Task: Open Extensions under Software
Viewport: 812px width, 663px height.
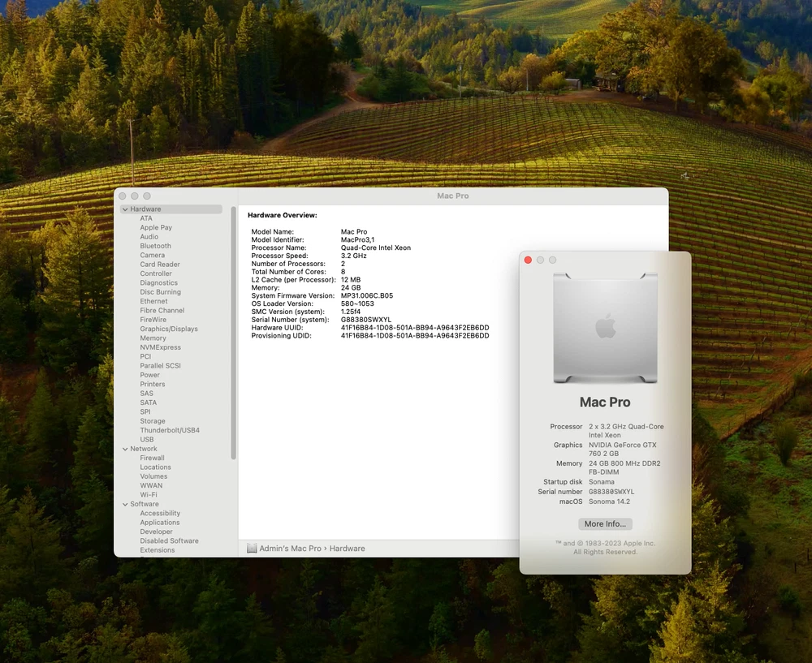Action: [158, 550]
